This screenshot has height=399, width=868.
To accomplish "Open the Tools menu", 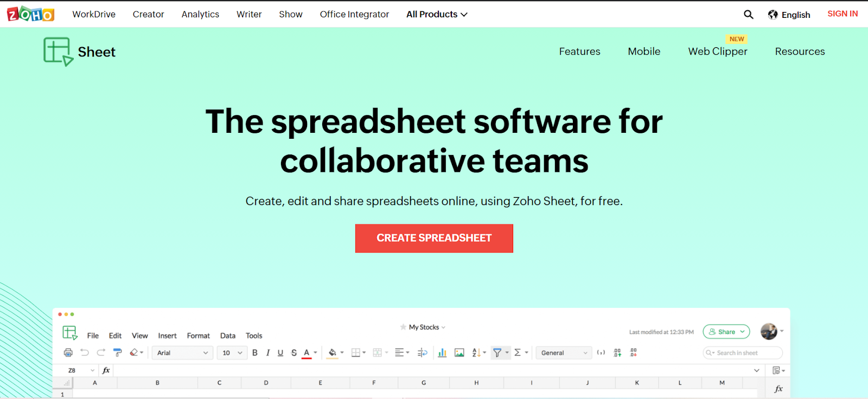I will [254, 336].
